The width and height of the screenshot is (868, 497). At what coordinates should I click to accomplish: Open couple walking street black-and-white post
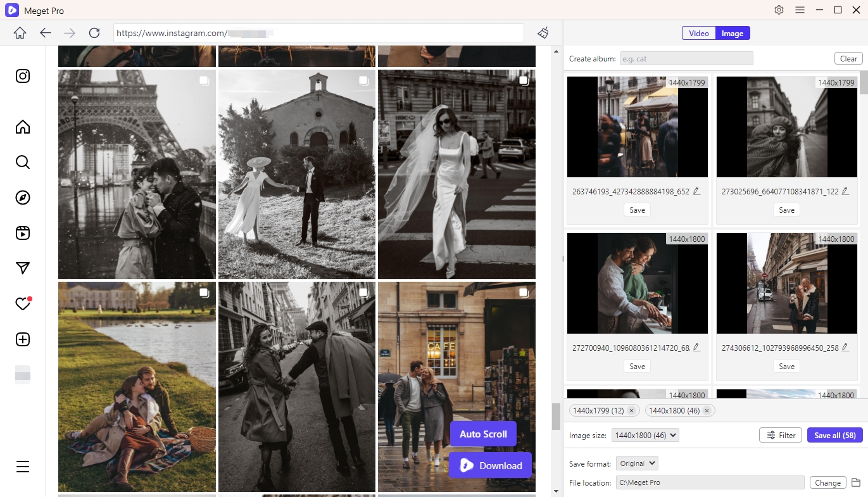click(297, 387)
